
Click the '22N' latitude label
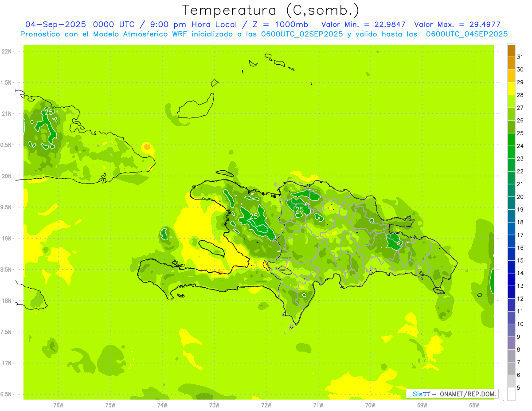(x=7, y=51)
